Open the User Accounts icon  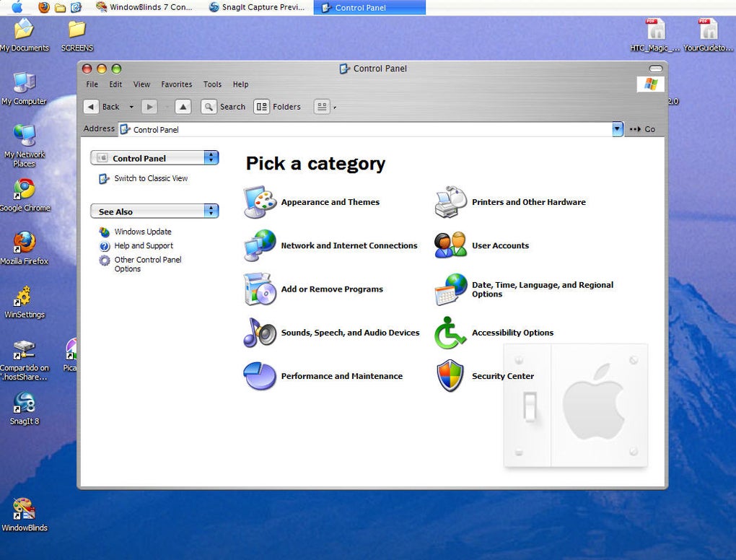pos(450,245)
